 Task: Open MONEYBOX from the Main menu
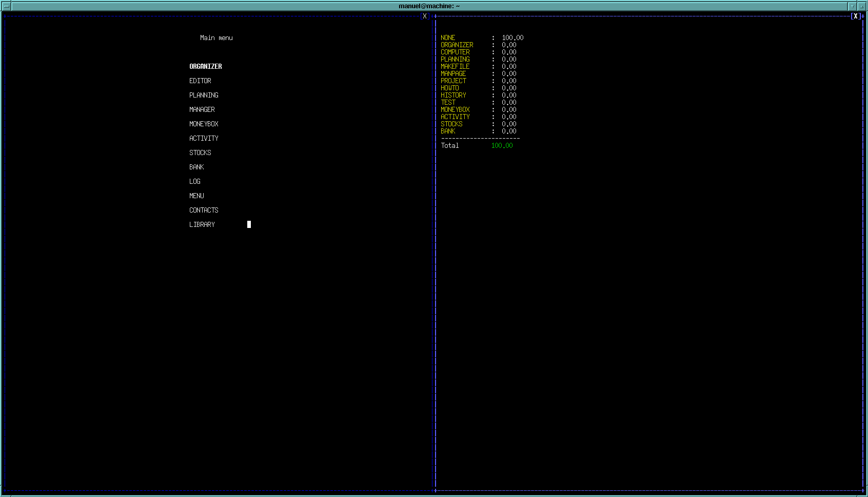(204, 124)
